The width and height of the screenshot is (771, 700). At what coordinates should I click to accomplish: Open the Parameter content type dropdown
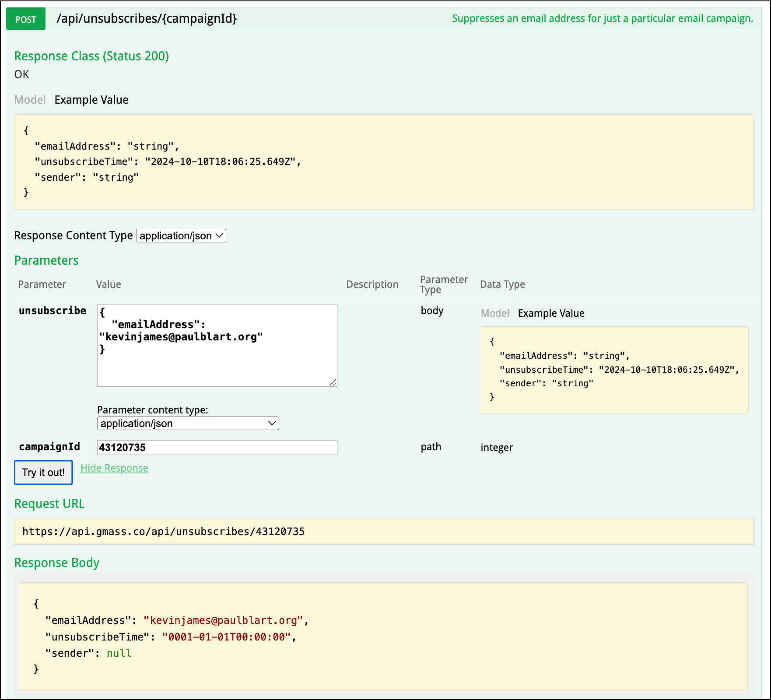(x=188, y=423)
